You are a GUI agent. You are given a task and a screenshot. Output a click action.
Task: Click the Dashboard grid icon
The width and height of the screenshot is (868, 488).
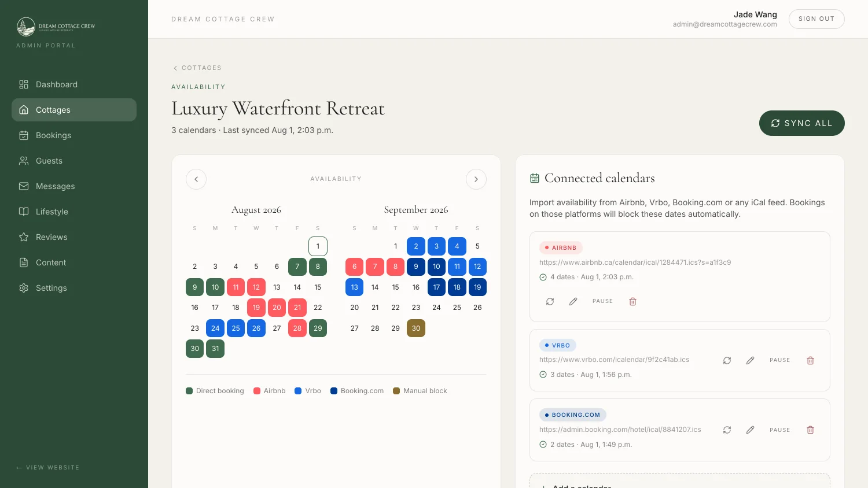click(24, 84)
